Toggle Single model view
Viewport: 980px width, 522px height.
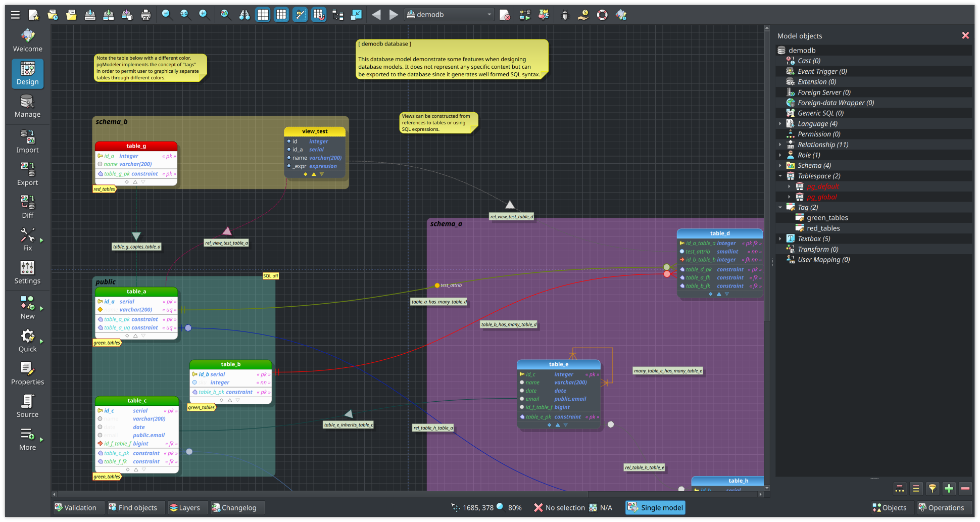[655, 507]
